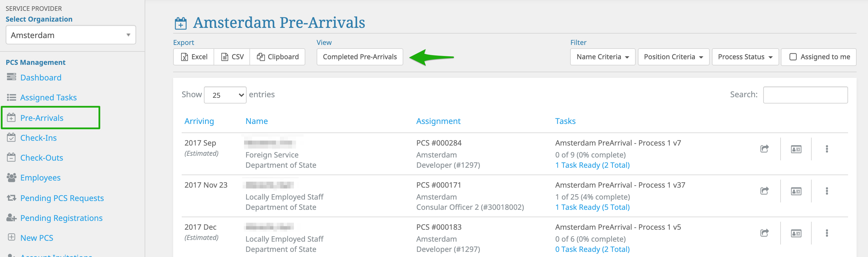Toggle the Assigned to me checkbox
Screen dimensions: 868x257
coord(793,57)
